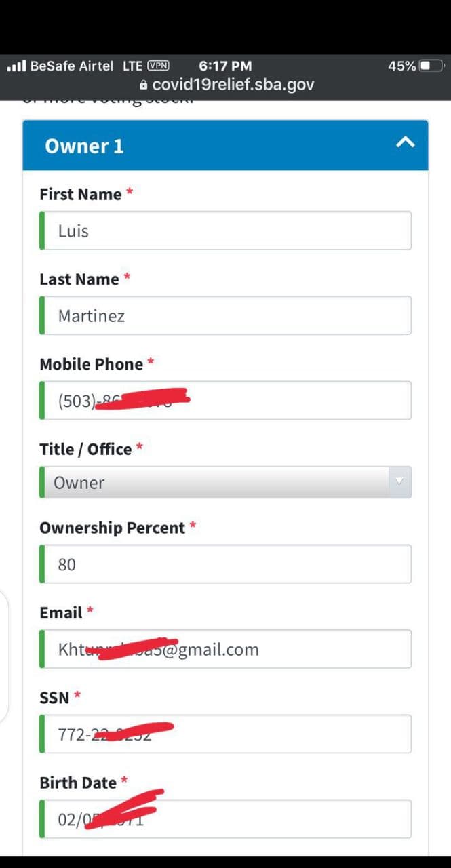Tap the 45% battery percentage text
Screen dimensions: 451x868
(x=401, y=66)
